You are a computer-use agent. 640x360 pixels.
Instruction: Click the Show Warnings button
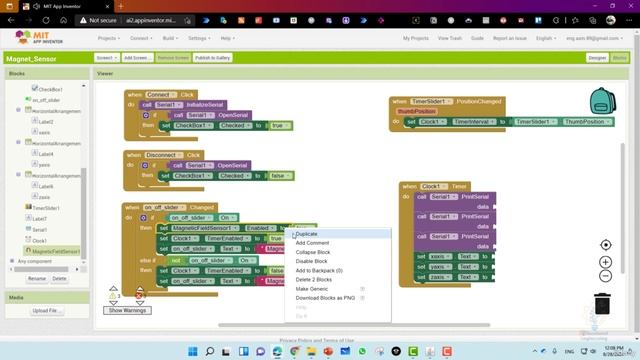pyautogui.click(x=127, y=310)
